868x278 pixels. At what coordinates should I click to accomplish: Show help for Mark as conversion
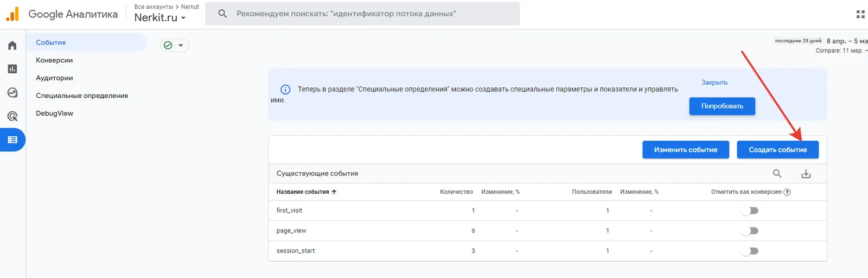[x=787, y=192]
